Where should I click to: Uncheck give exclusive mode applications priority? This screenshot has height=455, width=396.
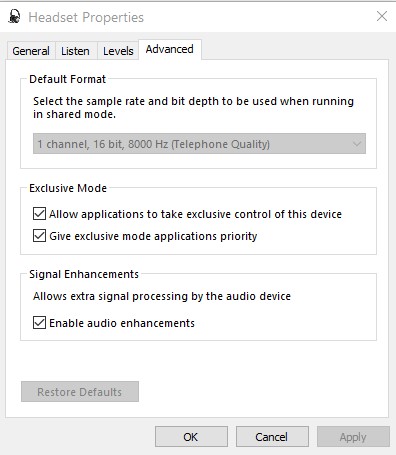[39, 236]
